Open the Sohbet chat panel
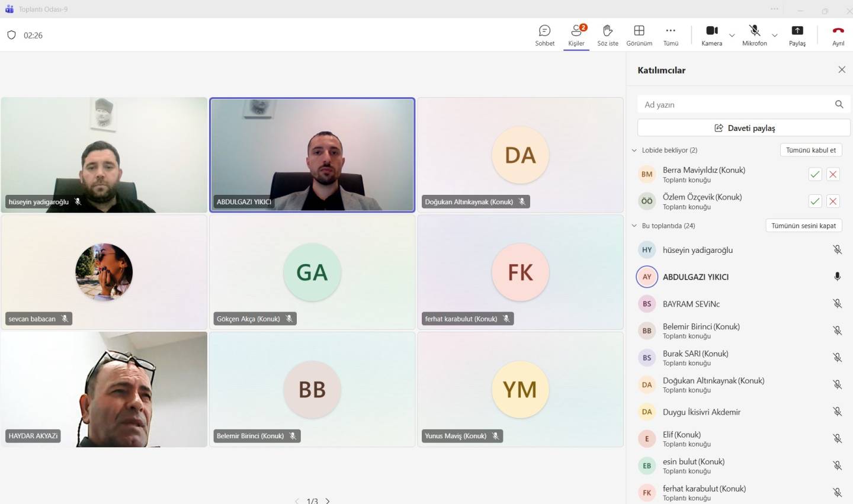853x504 pixels. pos(544,35)
